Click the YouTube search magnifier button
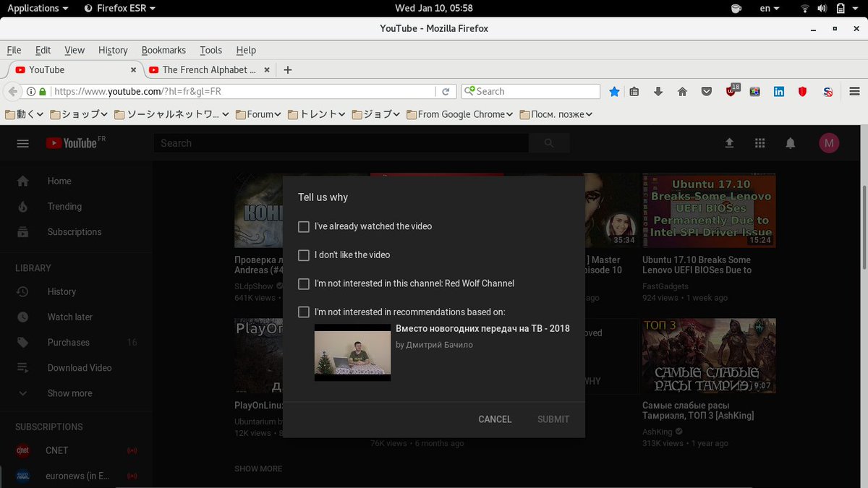 [549, 143]
